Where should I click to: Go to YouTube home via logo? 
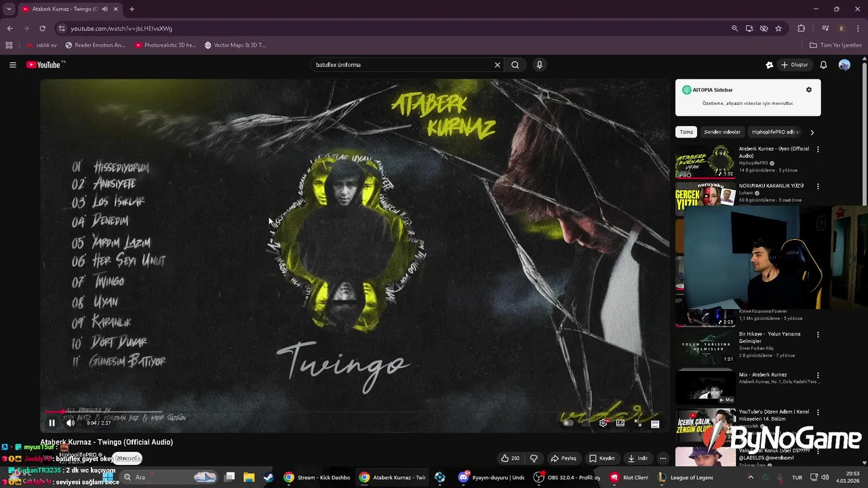tap(44, 65)
